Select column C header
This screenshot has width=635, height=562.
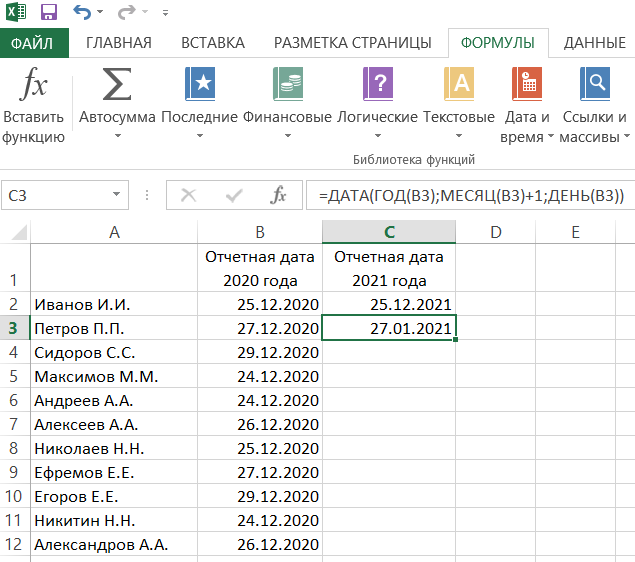click(389, 232)
